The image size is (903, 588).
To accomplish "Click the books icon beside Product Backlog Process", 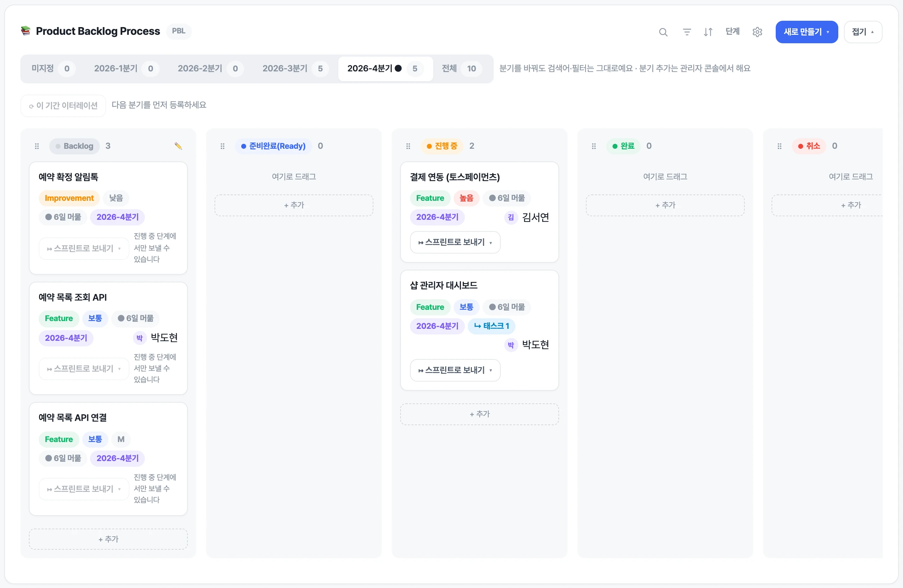I will coord(25,31).
